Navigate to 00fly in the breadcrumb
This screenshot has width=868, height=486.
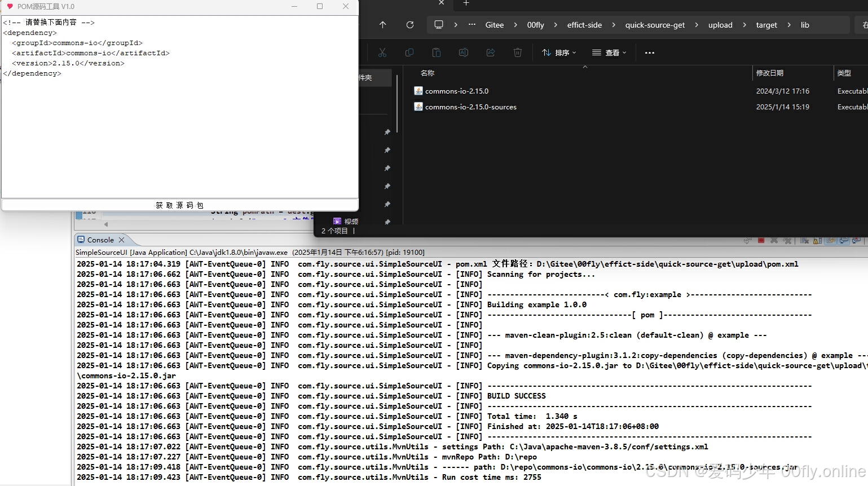point(536,25)
